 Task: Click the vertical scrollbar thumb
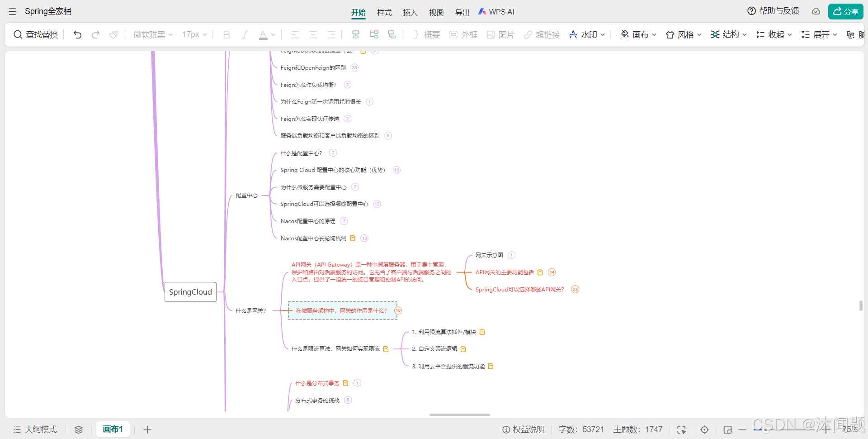point(861,305)
